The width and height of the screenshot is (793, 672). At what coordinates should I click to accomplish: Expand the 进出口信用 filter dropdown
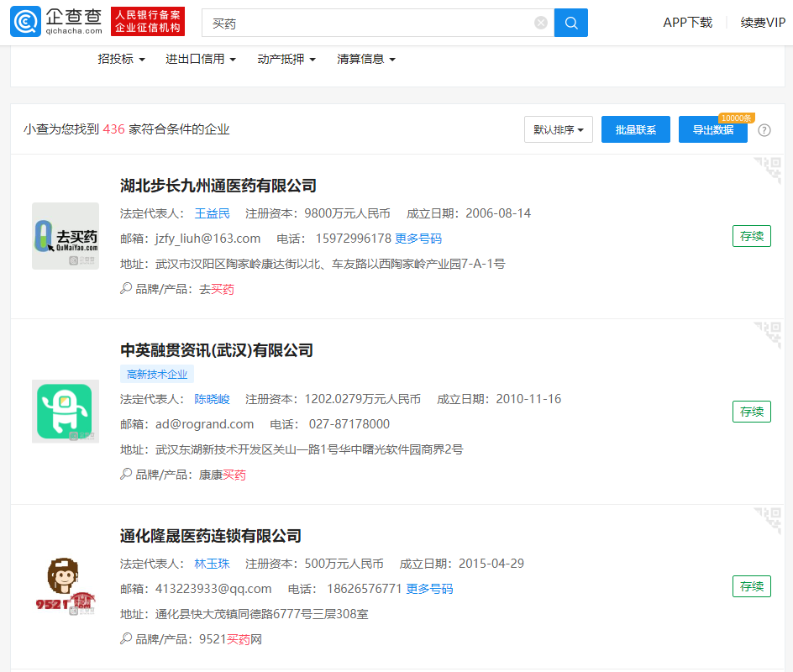(x=201, y=59)
